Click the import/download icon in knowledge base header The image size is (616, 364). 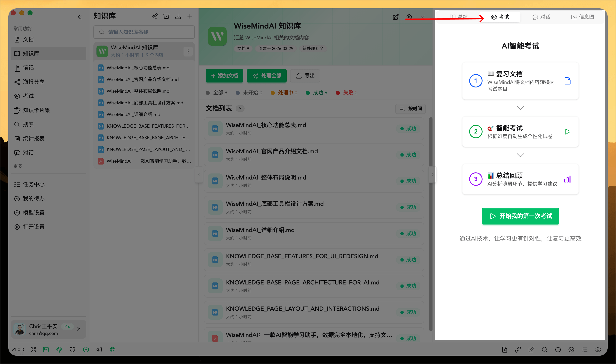(x=178, y=16)
